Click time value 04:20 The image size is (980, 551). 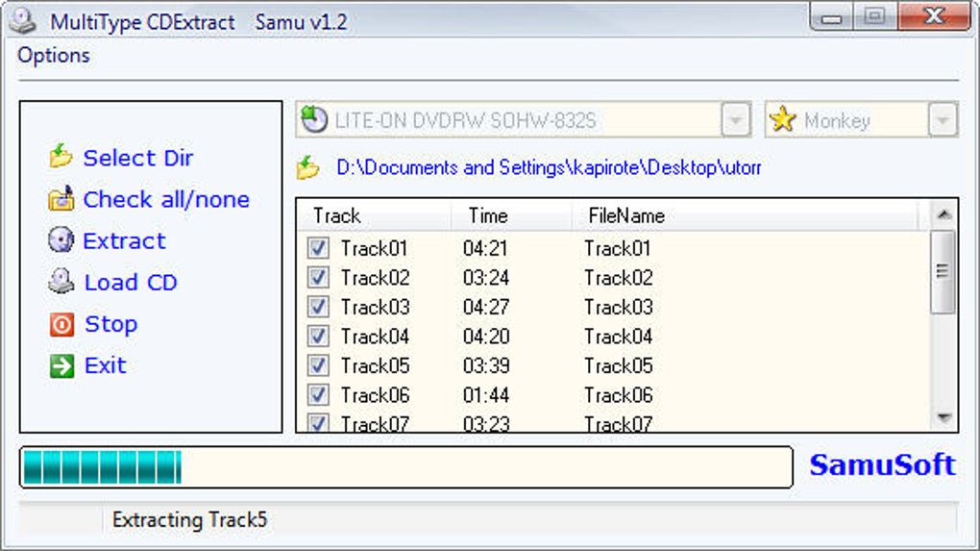[485, 337]
